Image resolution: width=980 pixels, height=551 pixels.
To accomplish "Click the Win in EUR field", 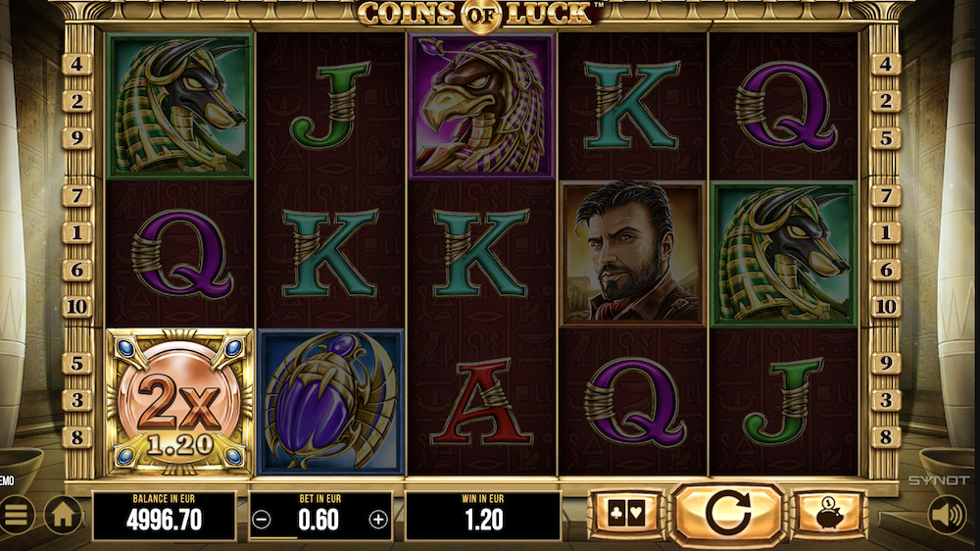I will click(483, 516).
